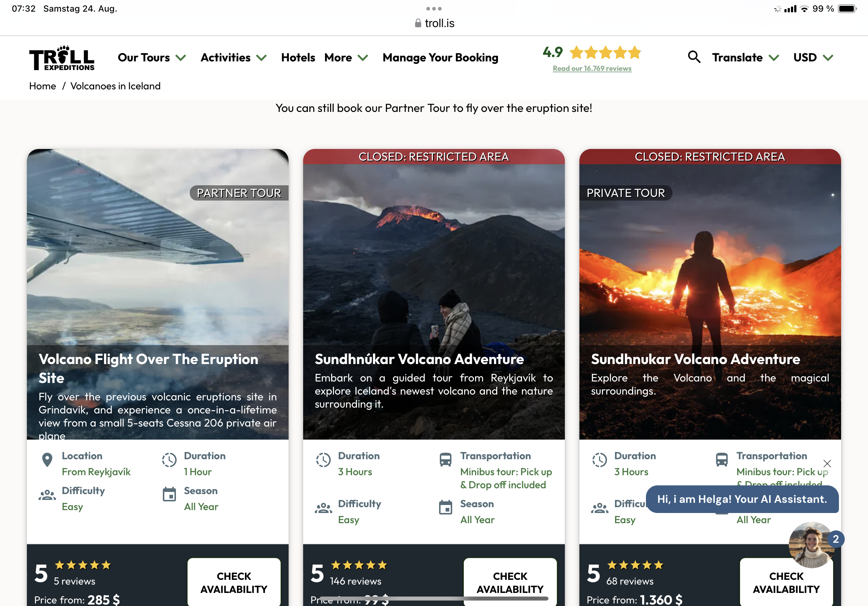868x606 pixels.
Task: Click the Difficulty people icon on Private Tour card
Action: click(600, 508)
